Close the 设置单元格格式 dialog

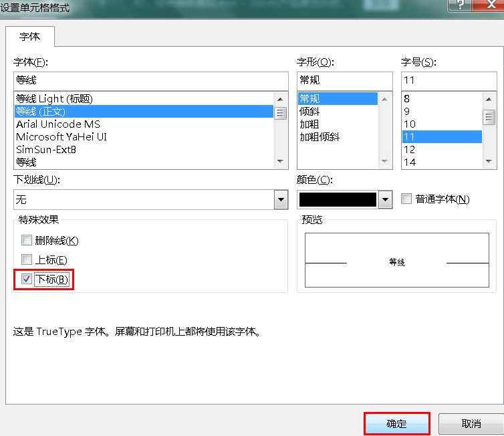coord(489,5)
